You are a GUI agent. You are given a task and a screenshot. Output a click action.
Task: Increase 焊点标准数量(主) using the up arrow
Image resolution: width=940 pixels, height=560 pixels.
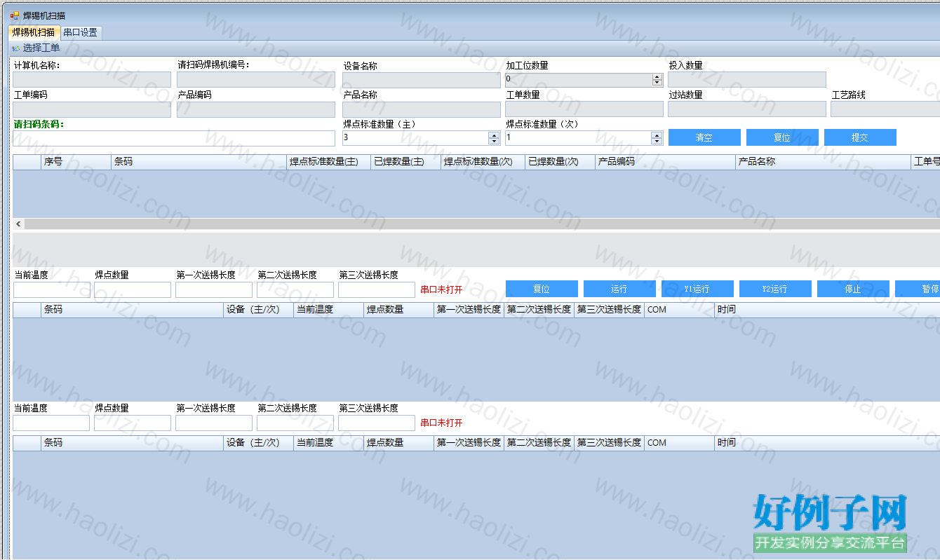[495, 135]
